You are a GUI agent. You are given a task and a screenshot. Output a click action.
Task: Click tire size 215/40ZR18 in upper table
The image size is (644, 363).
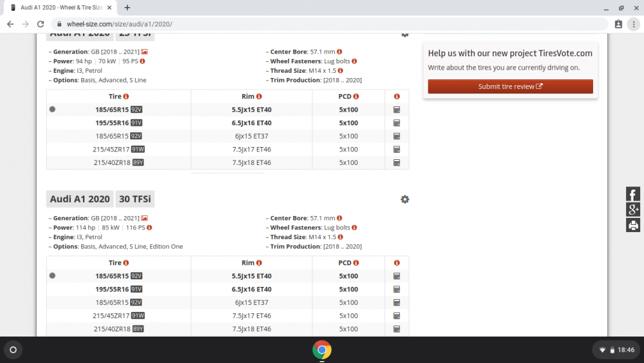tap(111, 162)
